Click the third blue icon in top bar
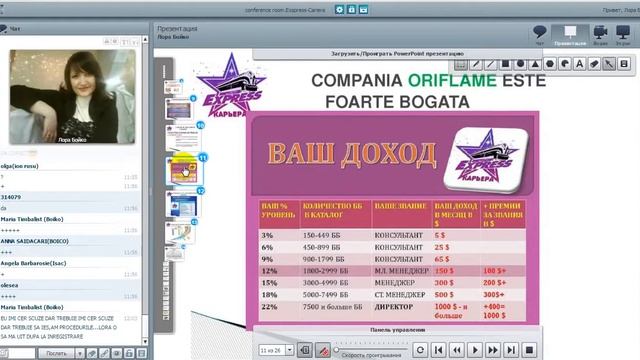The height and width of the screenshot is (360, 640). pyautogui.click(x=364, y=9)
